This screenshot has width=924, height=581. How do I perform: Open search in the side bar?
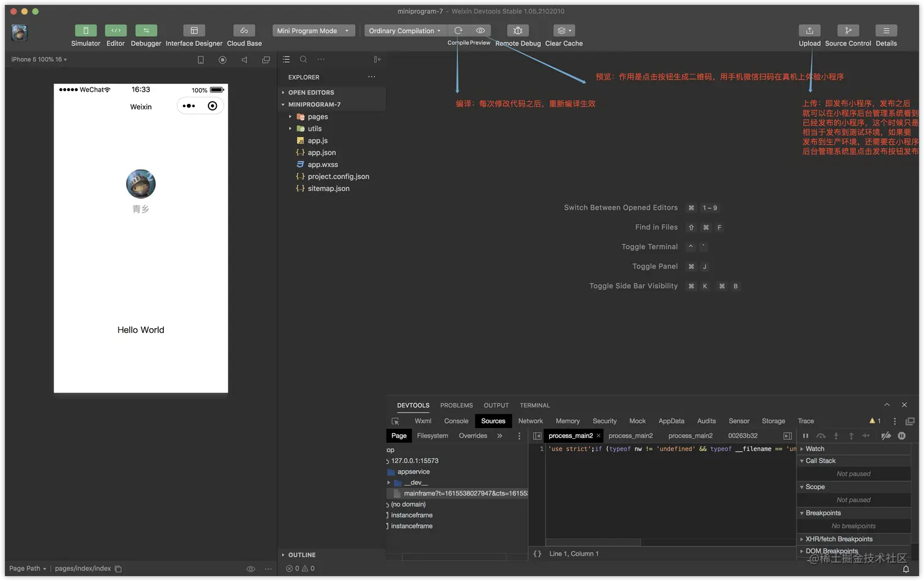click(x=303, y=59)
